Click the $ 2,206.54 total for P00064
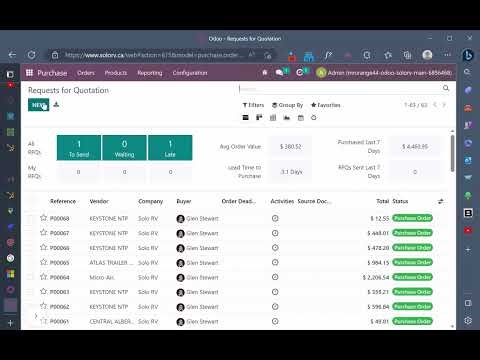 point(376,277)
